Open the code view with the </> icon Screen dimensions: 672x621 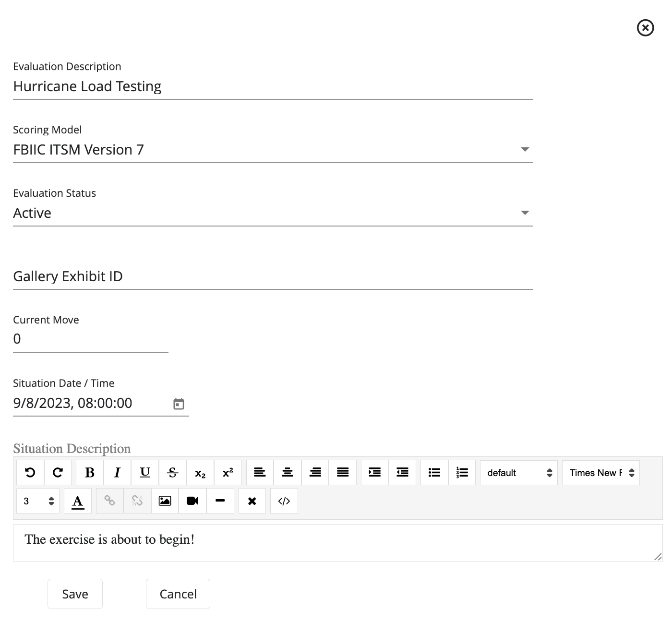[x=284, y=501]
